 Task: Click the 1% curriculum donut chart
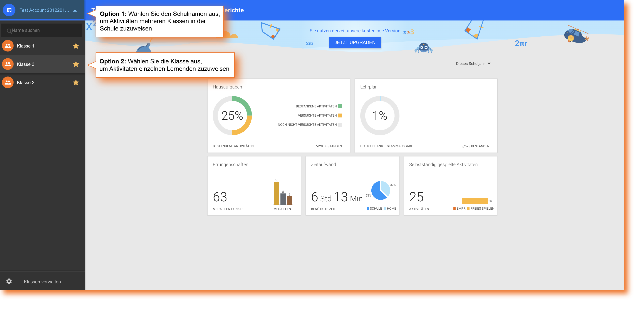[380, 115]
